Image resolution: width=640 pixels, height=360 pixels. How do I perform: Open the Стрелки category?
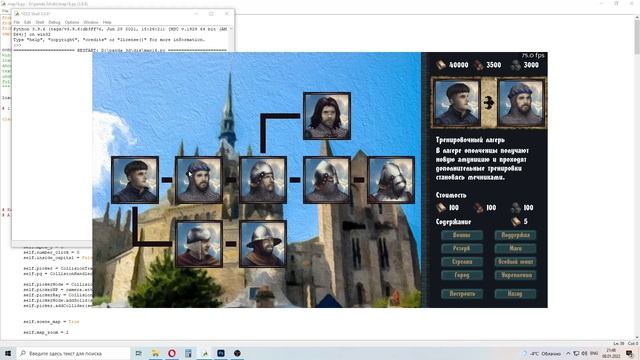pos(462,262)
